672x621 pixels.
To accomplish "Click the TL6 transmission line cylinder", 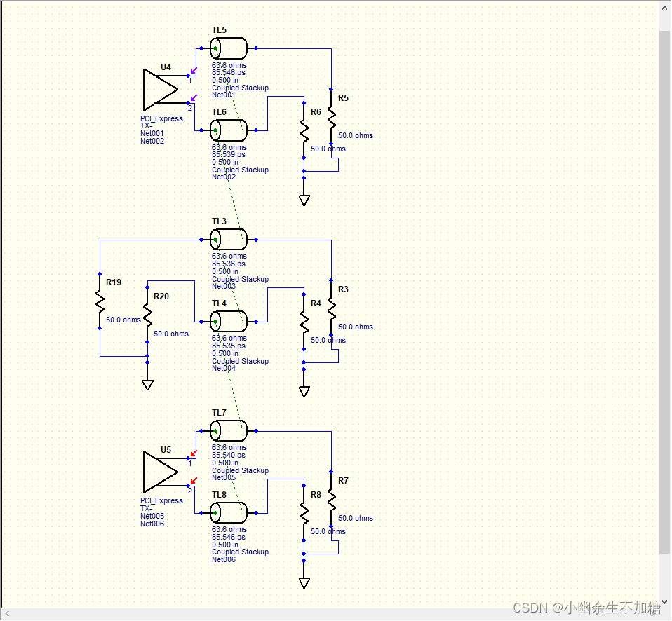I will 229,130.
